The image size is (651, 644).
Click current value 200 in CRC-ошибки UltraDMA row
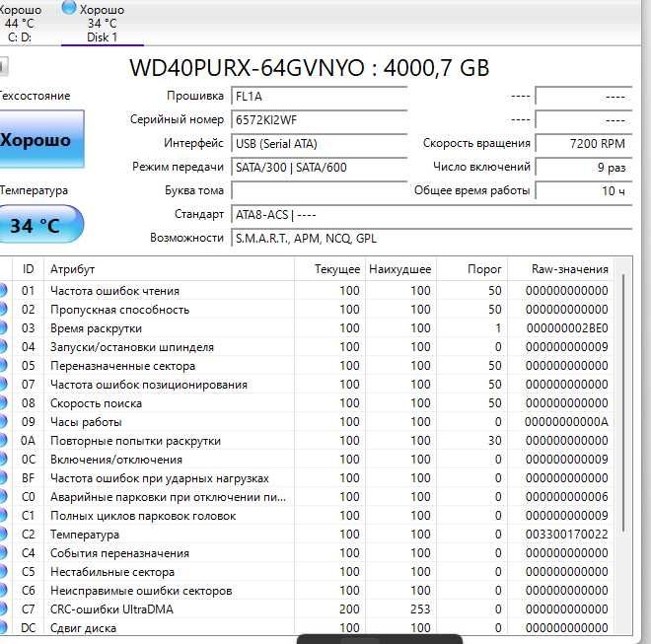[349, 609]
